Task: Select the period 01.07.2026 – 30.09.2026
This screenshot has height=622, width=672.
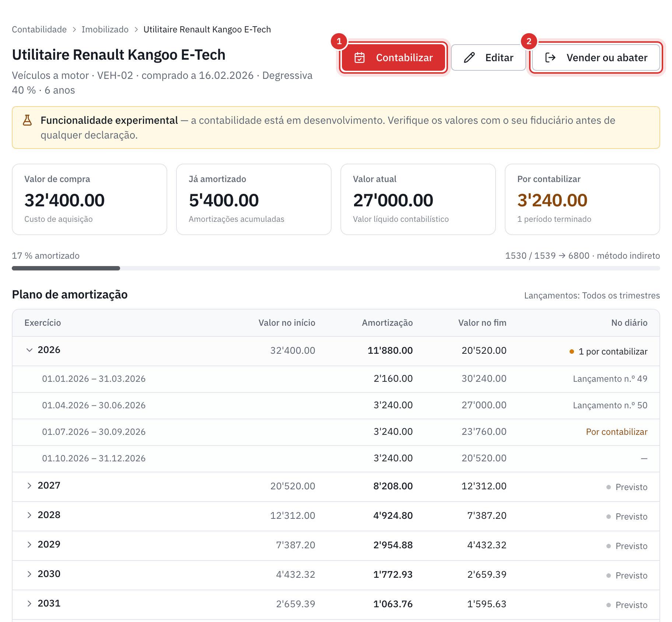Action: point(94,432)
